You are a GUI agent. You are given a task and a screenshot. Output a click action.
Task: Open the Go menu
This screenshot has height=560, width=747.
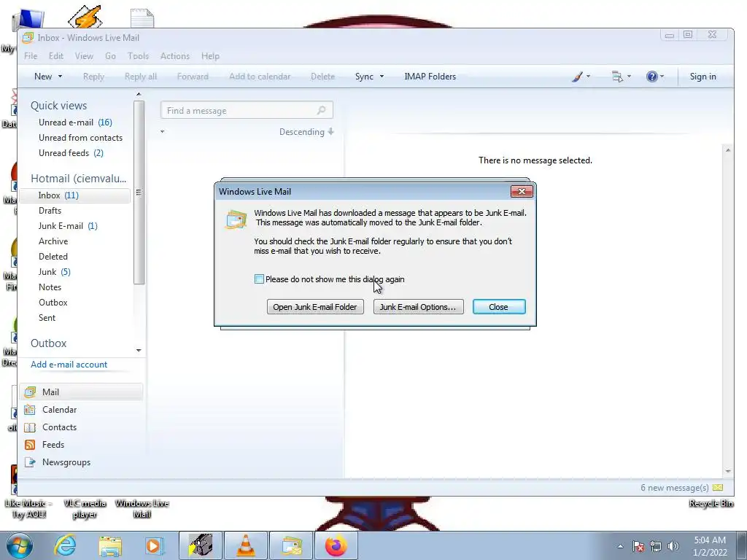click(110, 55)
